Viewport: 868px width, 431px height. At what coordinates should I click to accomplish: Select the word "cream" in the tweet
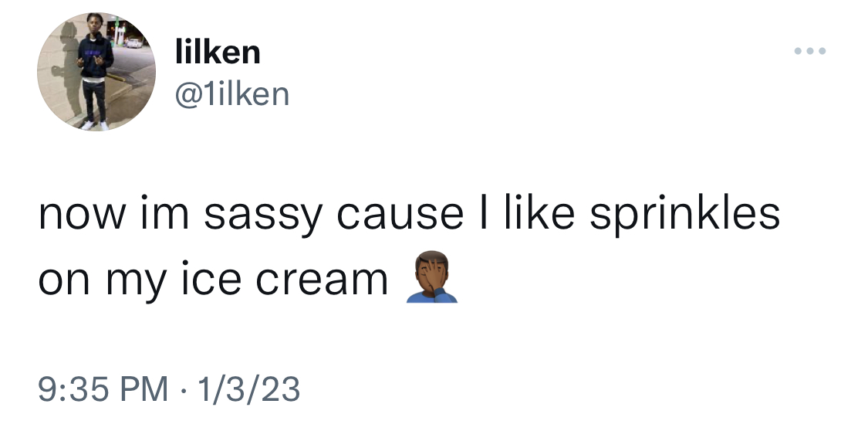coord(322,280)
